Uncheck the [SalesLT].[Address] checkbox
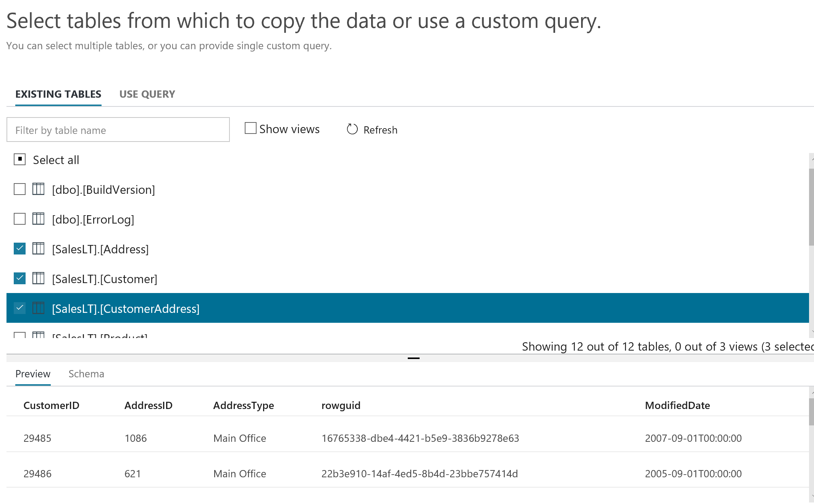 (x=19, y=249)
